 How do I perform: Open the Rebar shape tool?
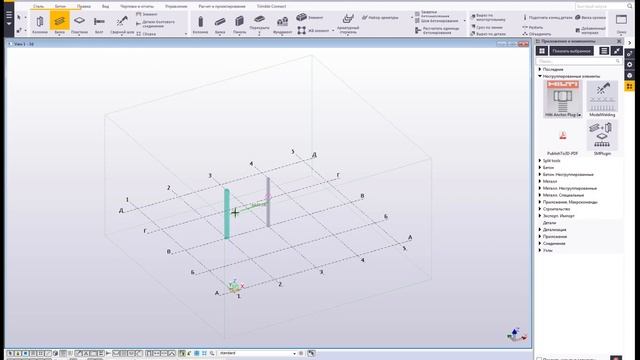pos(348,23)
